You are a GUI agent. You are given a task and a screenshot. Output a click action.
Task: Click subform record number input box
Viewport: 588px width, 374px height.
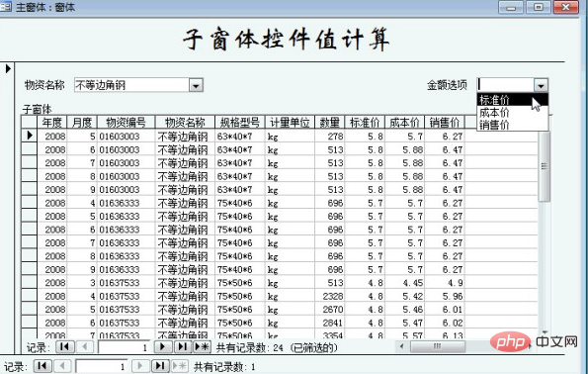pyautogui.click(x=124, y=347)
